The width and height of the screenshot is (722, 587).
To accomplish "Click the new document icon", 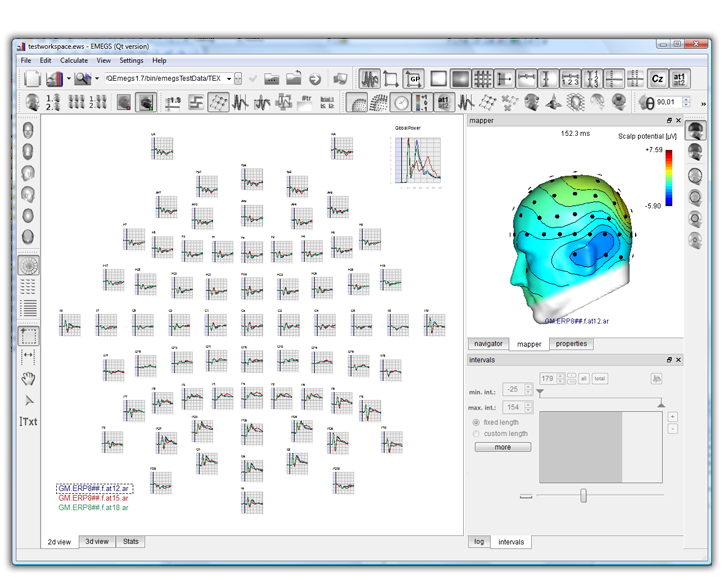I will [31, 78].
